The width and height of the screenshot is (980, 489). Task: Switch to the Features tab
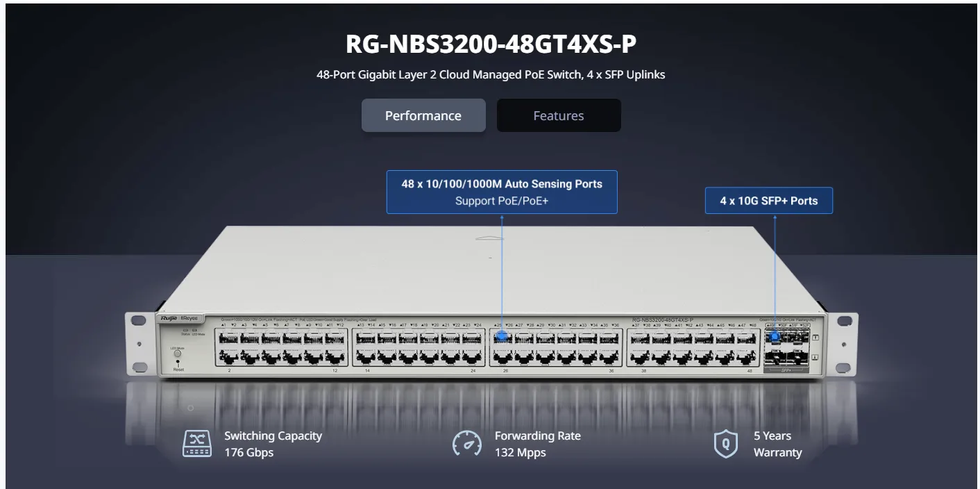(559, 115)
